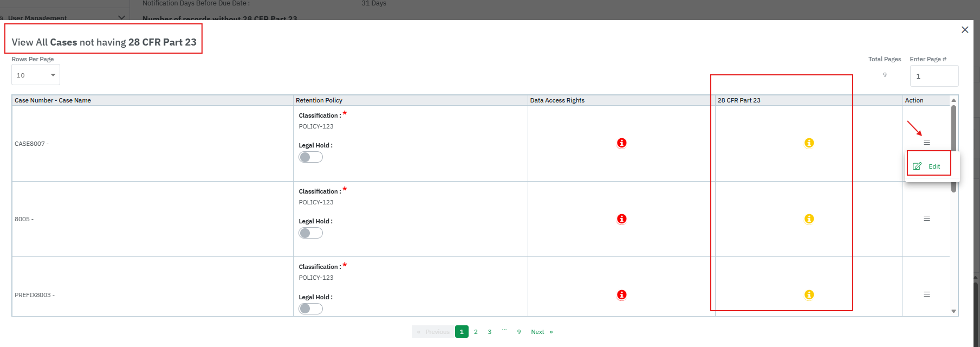
Task: Toggle Legal Hold for CASE8007
Action: (310, 157)
